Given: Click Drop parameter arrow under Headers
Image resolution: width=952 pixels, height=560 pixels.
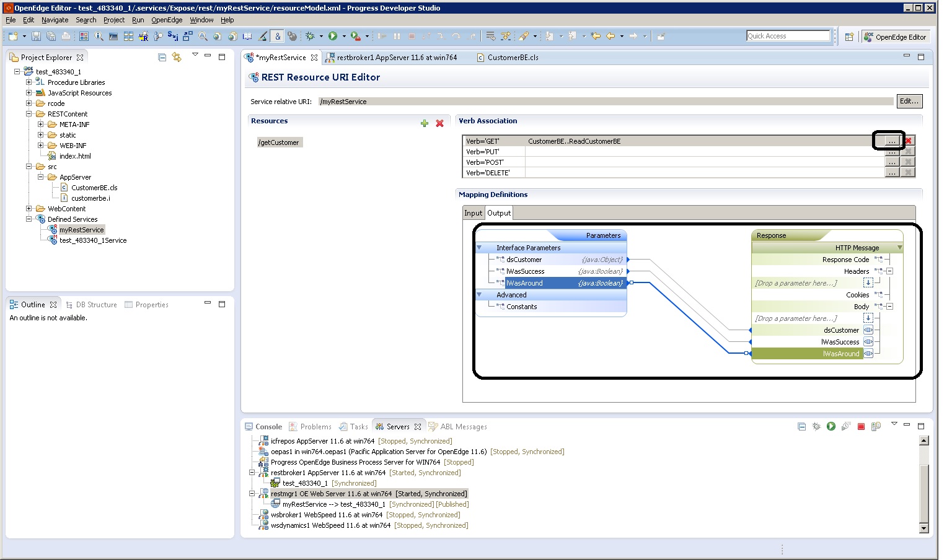Looking at the screenshot, I should [868, 283].
